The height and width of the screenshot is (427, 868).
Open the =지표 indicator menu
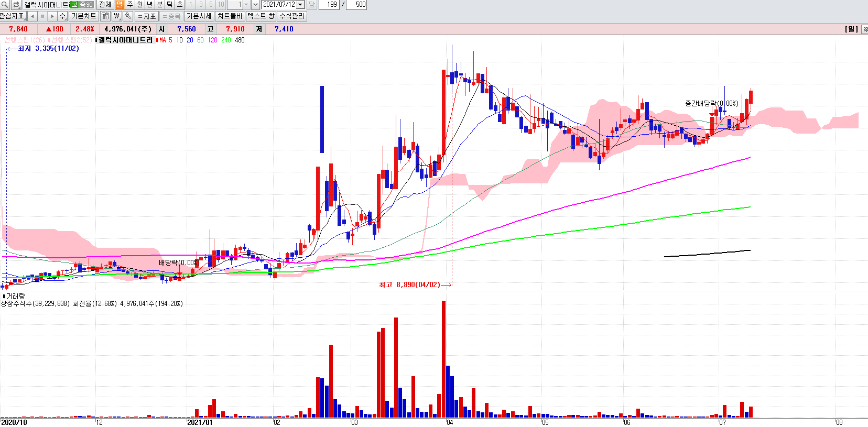pyautogui.click(x=147, y=16)
